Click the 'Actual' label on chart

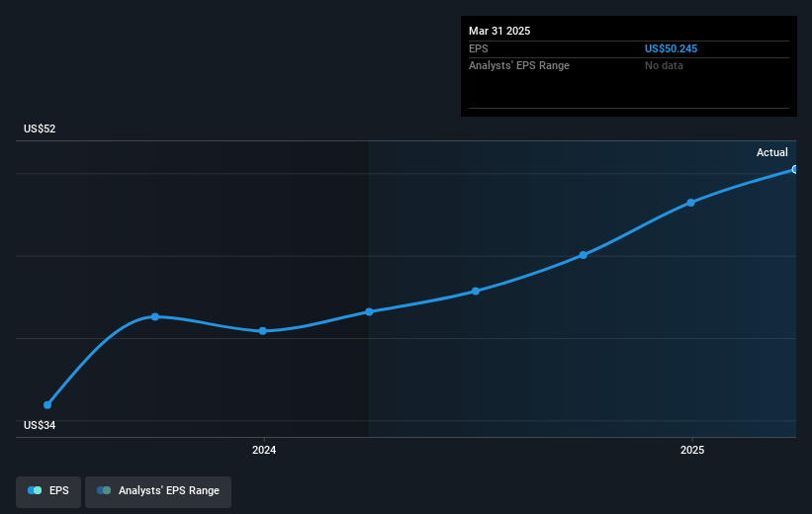771,152
